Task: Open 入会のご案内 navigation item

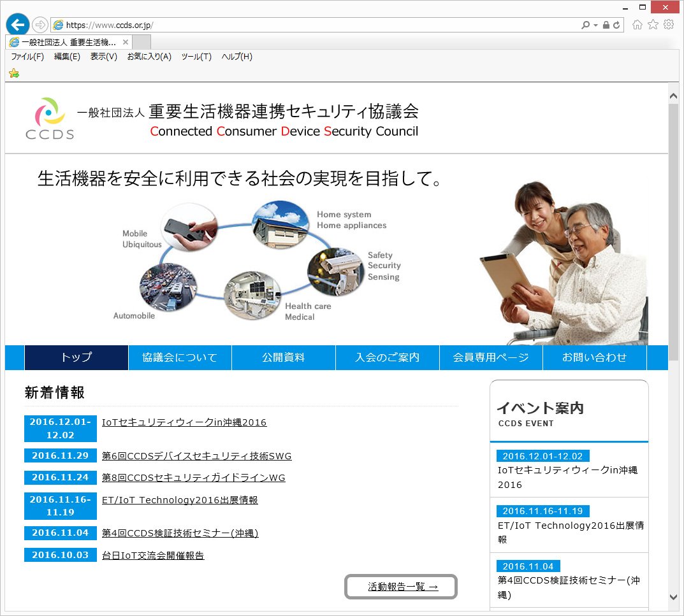Action: pos(388,357)
